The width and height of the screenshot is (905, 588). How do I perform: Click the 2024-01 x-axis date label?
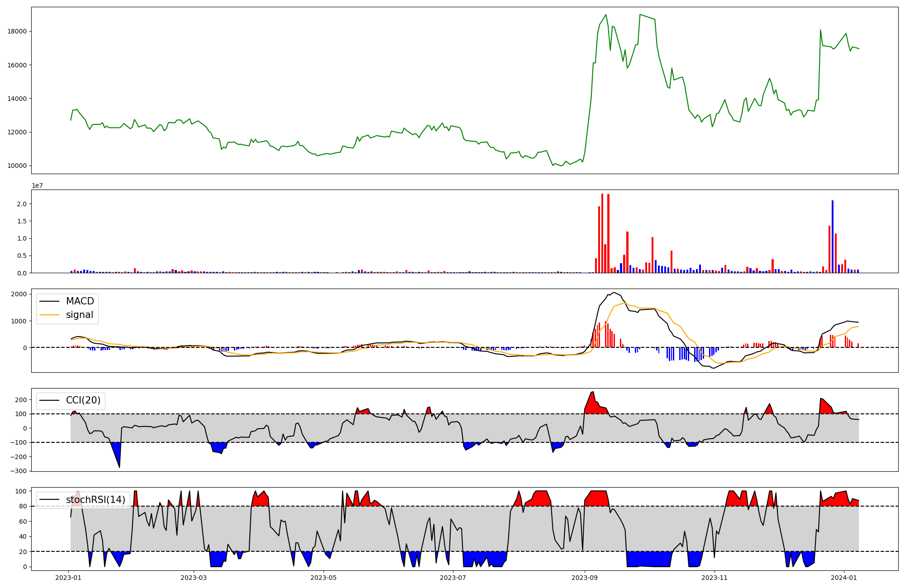844,578
